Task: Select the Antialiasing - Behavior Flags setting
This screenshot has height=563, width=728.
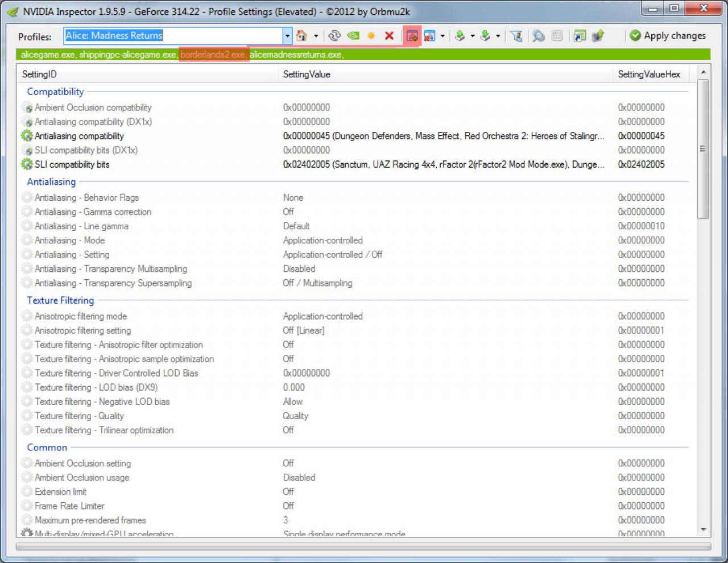Action: tap(86, 198)
